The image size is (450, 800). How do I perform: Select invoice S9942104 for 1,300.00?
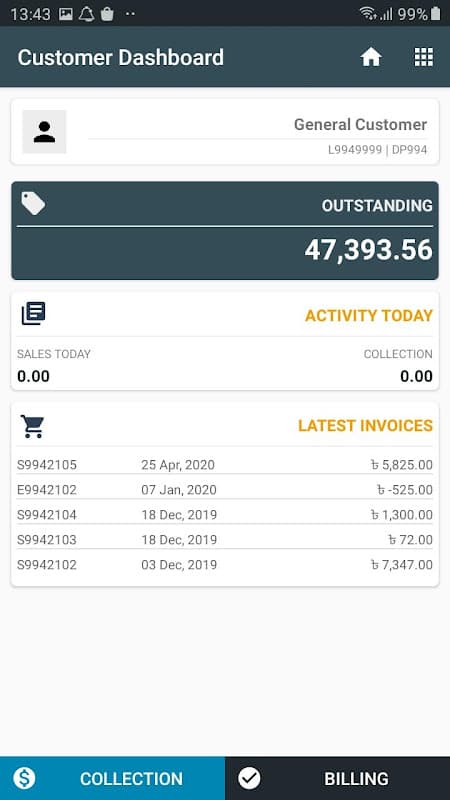(x=225, y=515)
